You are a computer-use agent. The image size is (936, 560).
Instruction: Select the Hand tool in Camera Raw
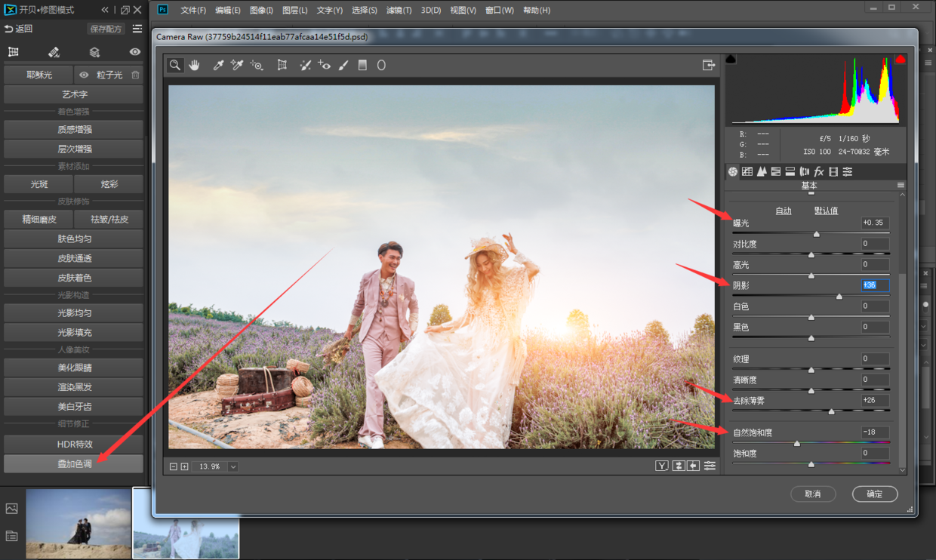pos(195,66)
